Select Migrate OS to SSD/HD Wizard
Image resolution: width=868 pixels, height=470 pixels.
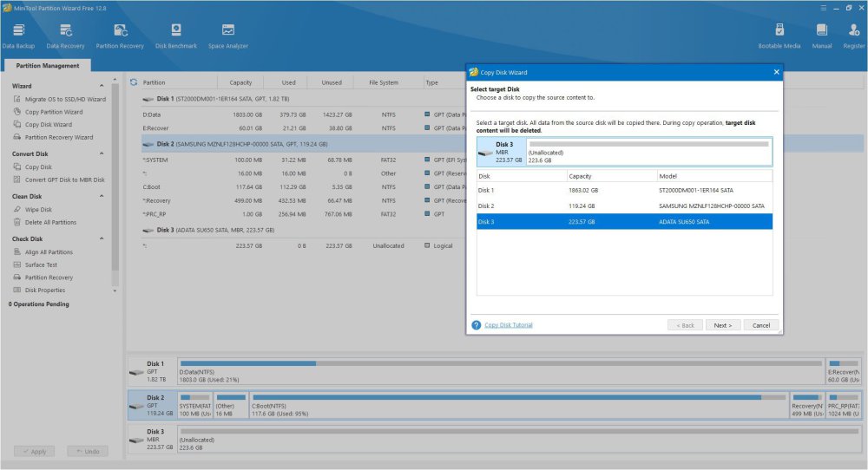click(x=64, y=99)
